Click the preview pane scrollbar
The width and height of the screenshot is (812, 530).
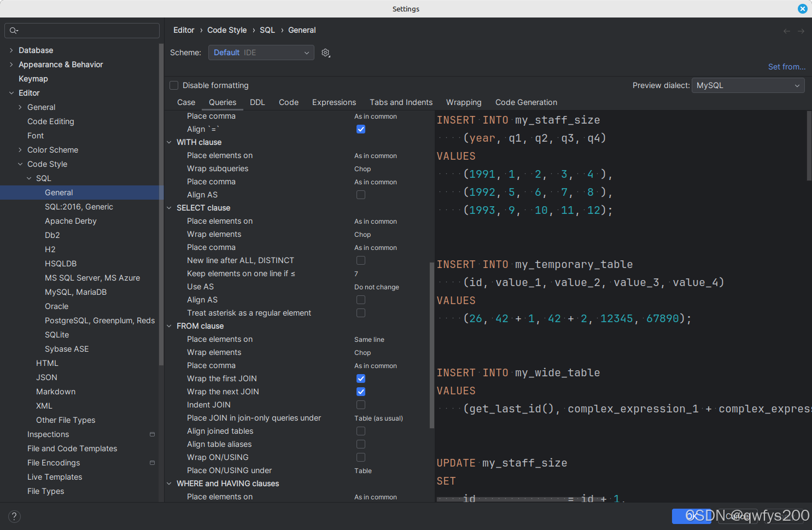809,145
